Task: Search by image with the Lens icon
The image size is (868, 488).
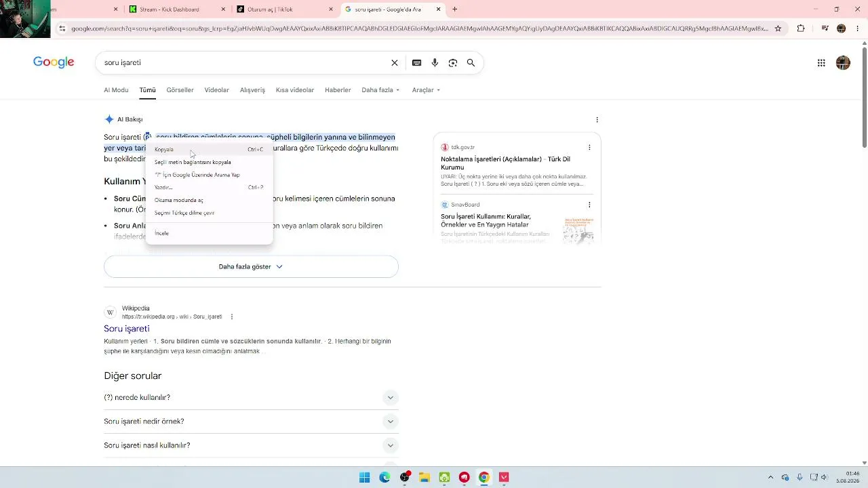Action: pyautogui.click(x=453, y=63)
